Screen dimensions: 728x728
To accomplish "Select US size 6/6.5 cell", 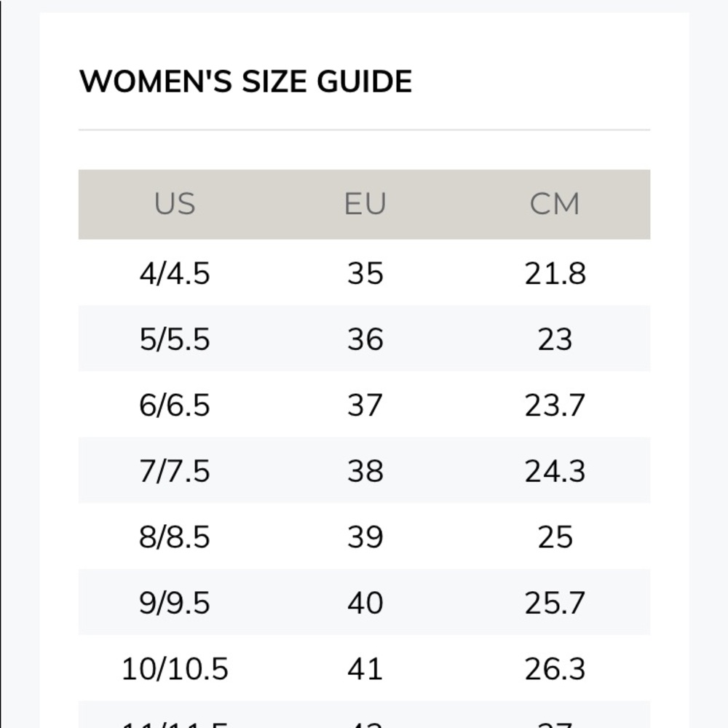I will 175,405.
